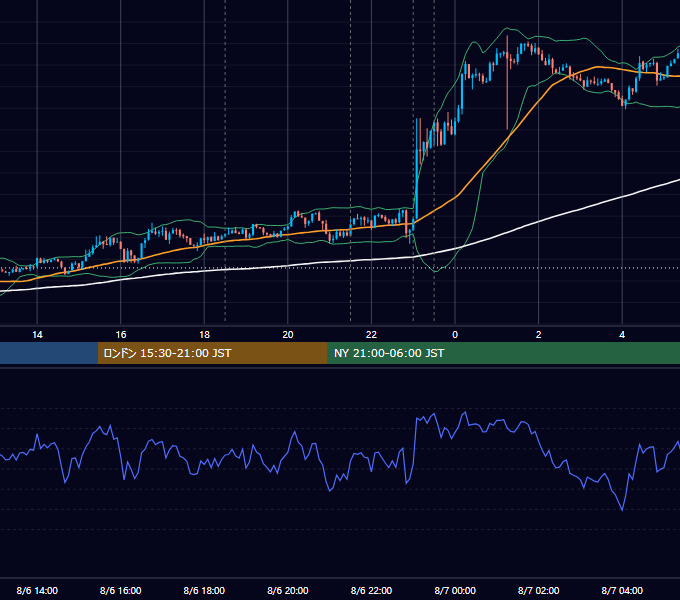The height and width of the screenshot is (600, 680).
Task: Click the 22 hour axis label
Action: 371,335
